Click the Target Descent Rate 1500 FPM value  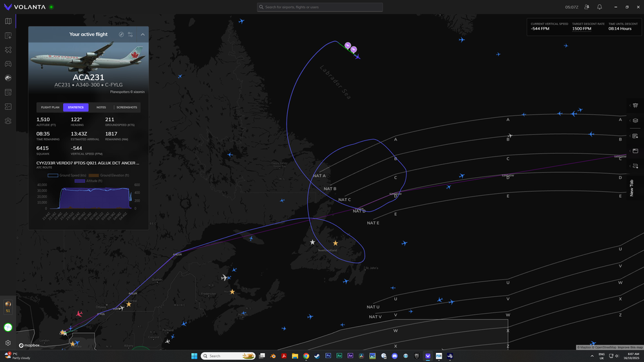(582, 28)
